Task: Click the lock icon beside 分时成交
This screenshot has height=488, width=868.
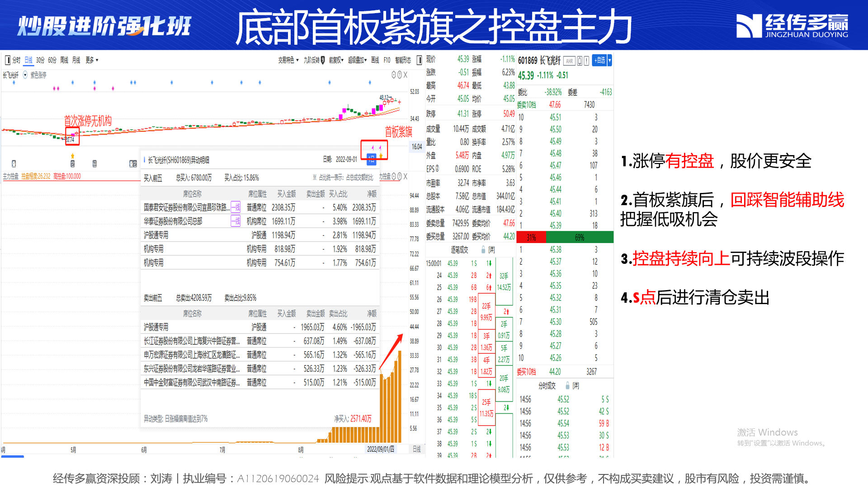Action: pyautogui.click(x=567, y=386)
